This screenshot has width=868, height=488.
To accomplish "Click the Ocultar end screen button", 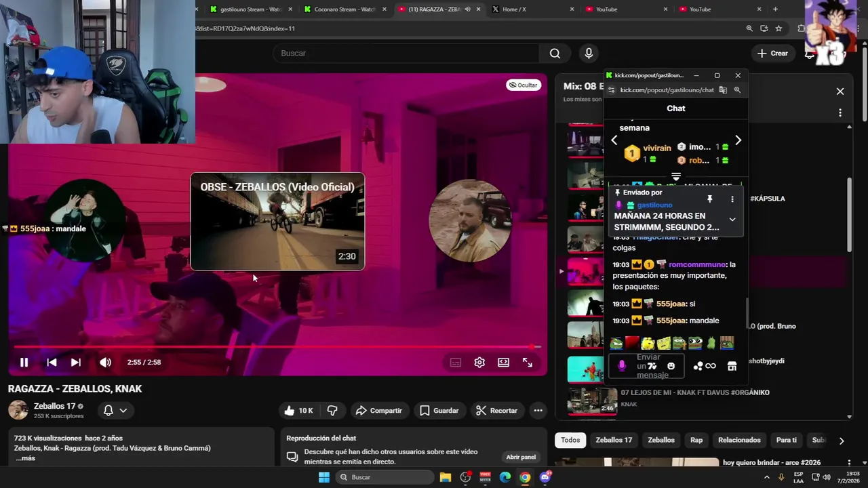I will pos(523,85).
